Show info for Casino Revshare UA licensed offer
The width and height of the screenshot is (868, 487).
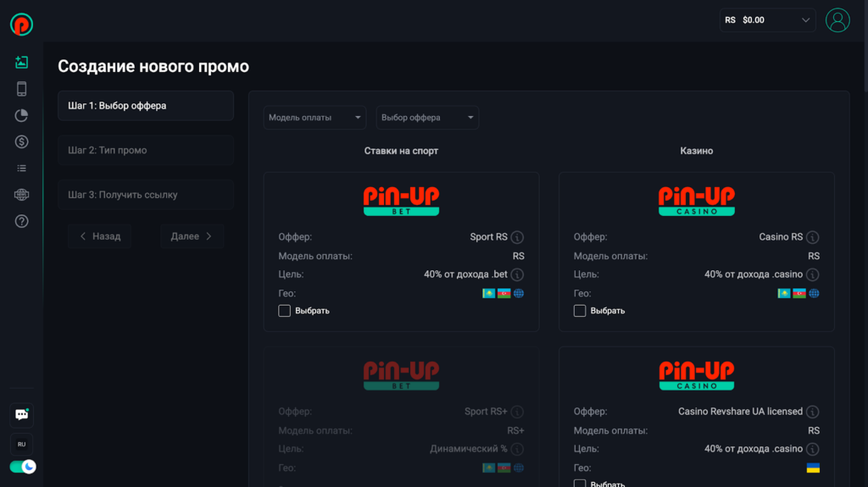pos(813,412)
